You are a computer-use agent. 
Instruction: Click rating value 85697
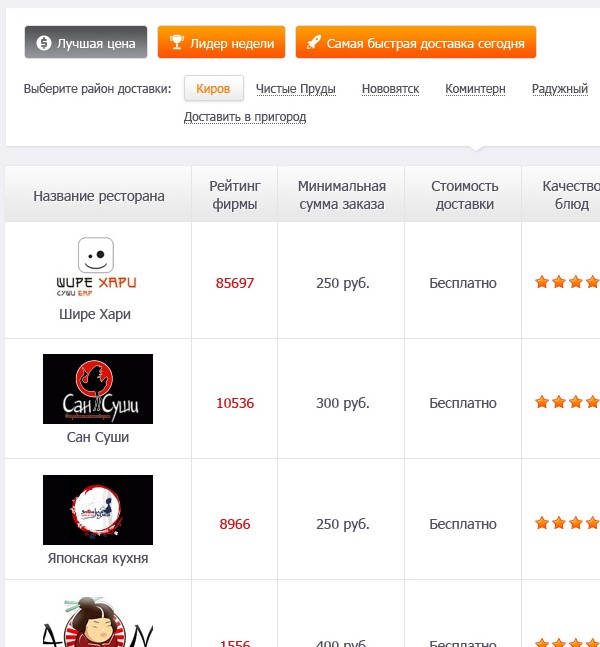coord(235,283)
